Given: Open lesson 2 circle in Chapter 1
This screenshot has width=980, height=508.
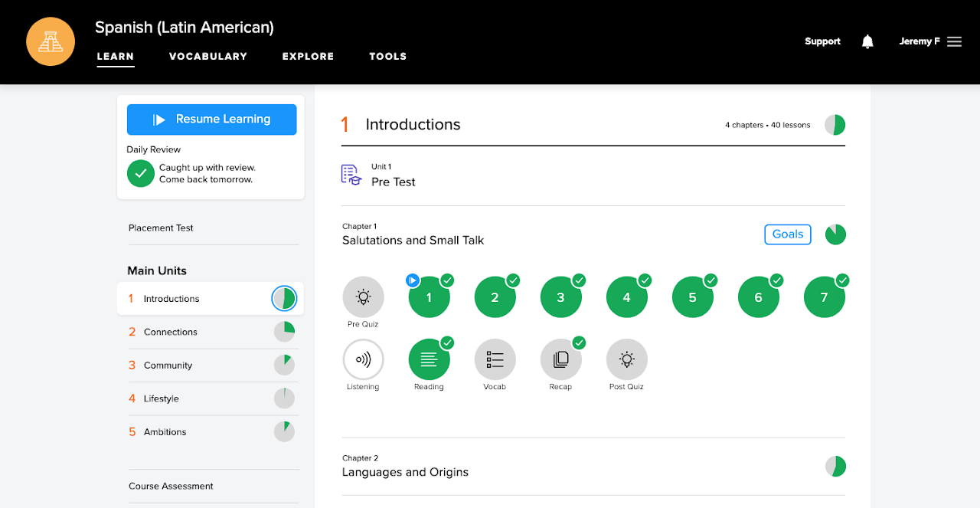Looking at the screenshot, I should tap(495, 297).
